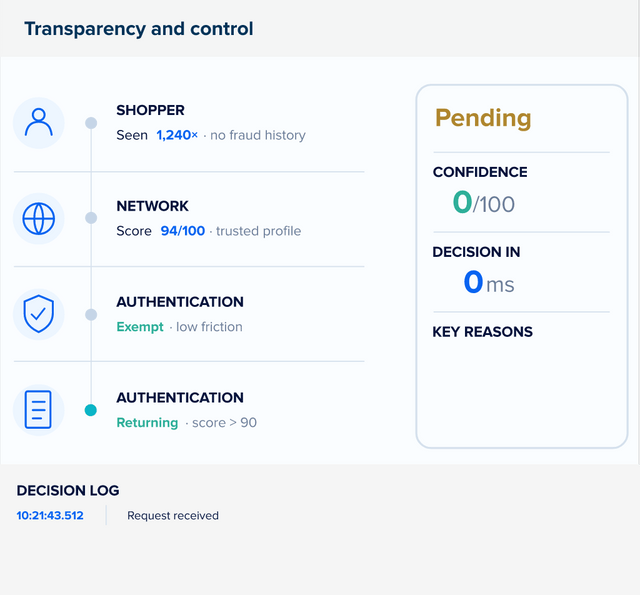Click the KEY REASONS heading

[482, 332]
